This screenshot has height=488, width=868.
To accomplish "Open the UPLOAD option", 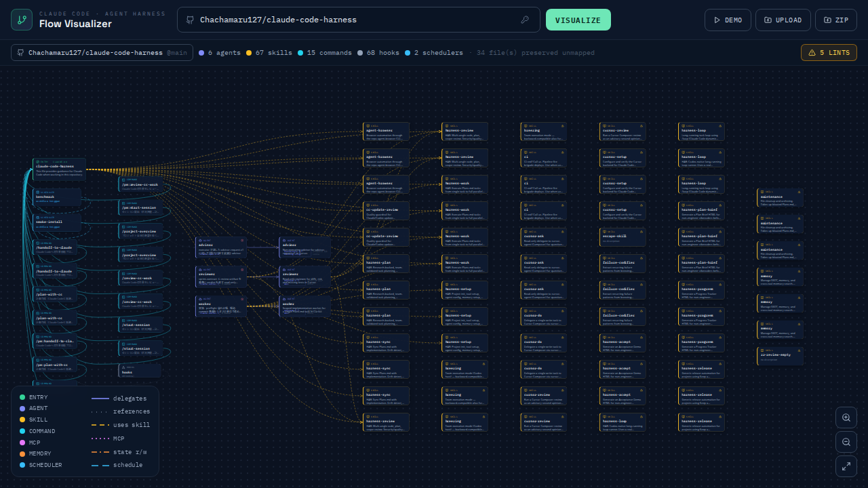I will 783,20.
